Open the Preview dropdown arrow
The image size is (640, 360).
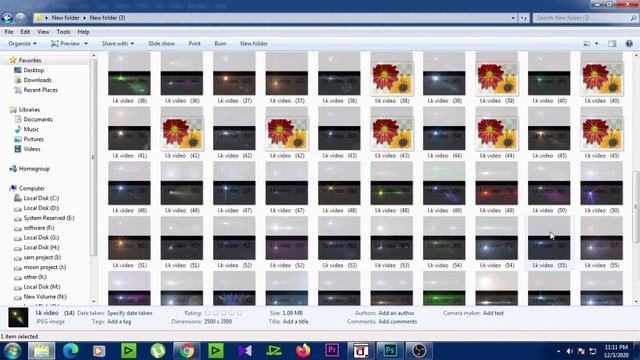coord(86,43)
